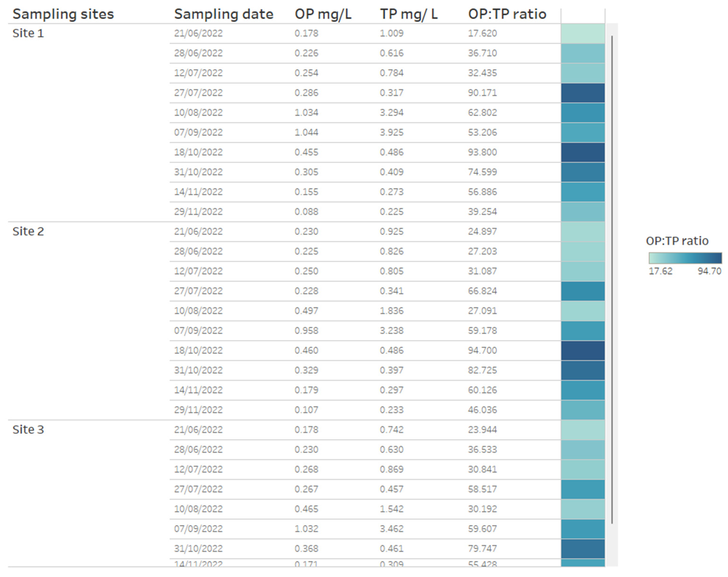Click the OP mg/L column header
This screenshot has height=577, width=728.
point(323,14)
